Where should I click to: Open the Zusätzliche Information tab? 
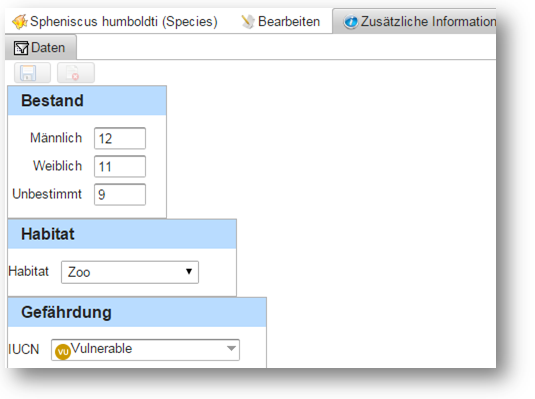click(x=414, y=21)
